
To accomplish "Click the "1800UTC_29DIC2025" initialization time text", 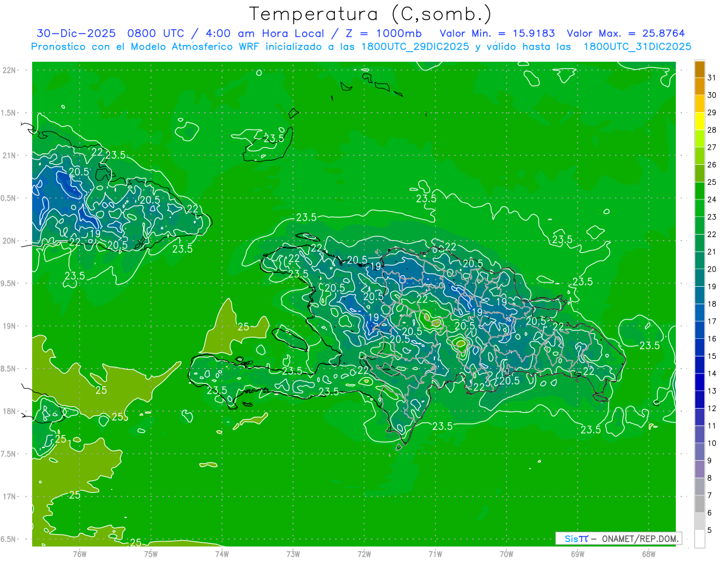I will [x=408, y=47].
